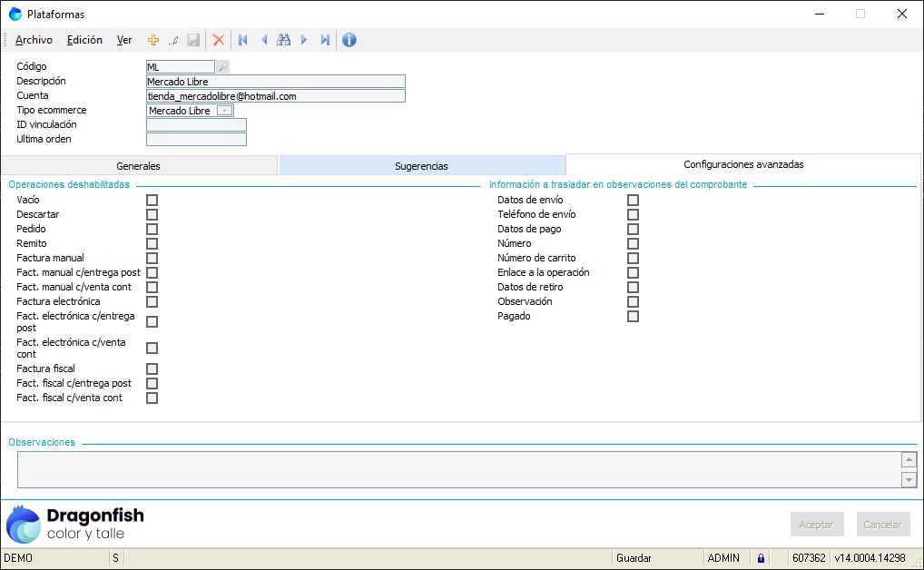The height and width of the screenshot is (570, 924).
Task: Click the Save floppy disk icon
Action: coord(193,40)
